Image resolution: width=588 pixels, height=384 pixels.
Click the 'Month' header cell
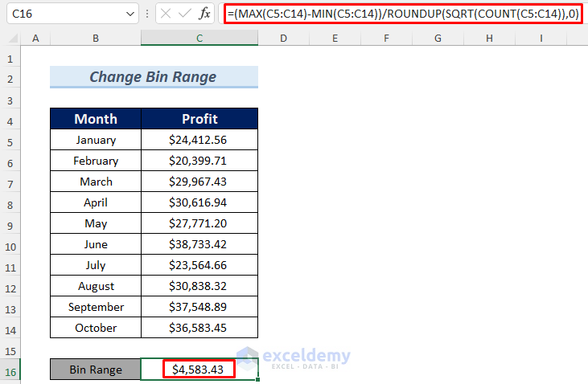coord(96,119)
